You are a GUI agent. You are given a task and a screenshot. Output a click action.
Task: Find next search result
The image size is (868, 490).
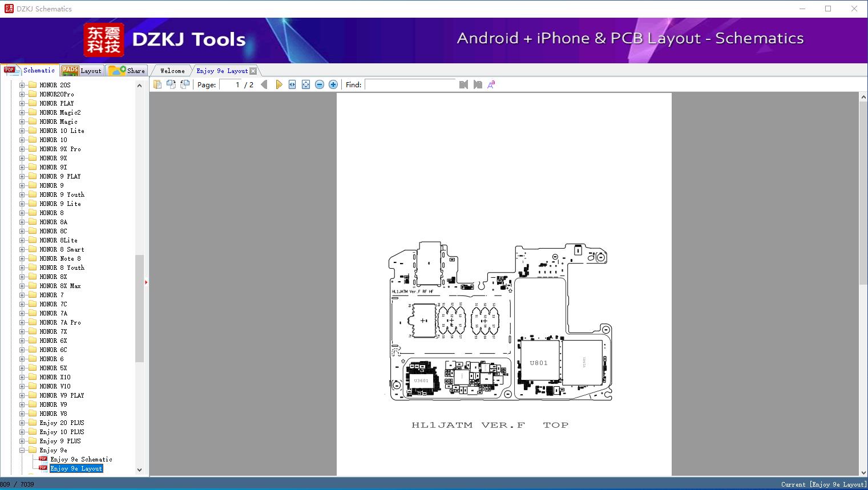pos(478,84)
